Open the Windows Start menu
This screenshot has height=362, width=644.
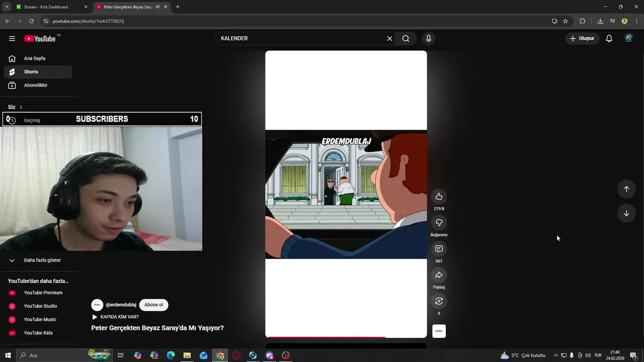(x=8, y=355)
